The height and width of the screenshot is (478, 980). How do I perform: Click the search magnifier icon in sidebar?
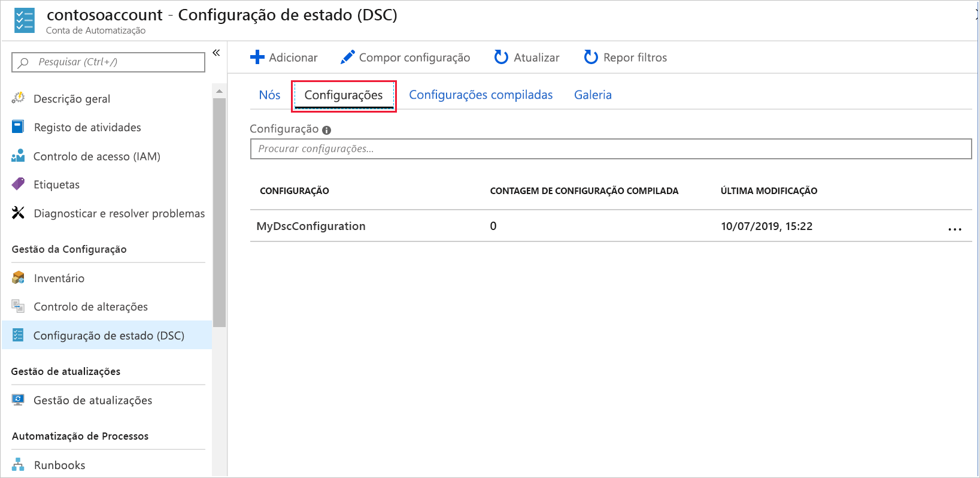(23, 62)
